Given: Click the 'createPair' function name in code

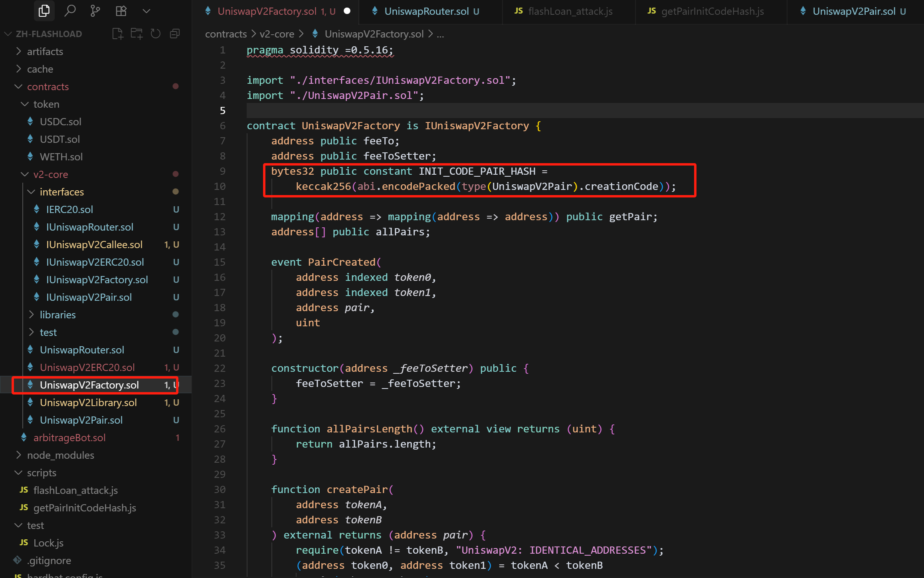Looking at the screenshot, I should tap(357, 489).
